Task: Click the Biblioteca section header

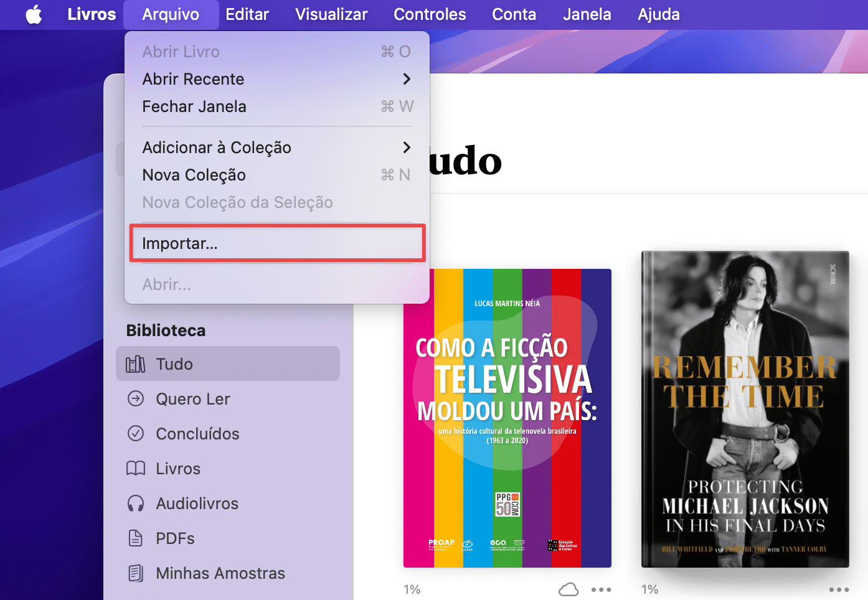Action: pyautogui.click(x=166, y=330)
